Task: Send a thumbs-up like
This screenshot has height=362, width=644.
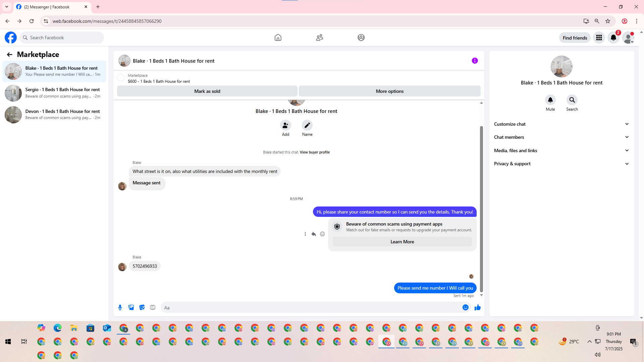Action: (x=478, y=308)
